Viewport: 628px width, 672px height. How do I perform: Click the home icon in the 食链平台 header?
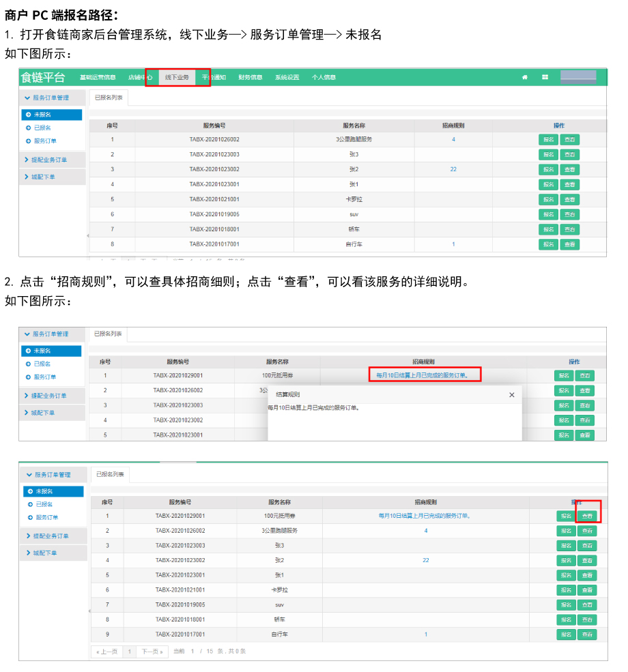pyautogui.click(x=525, y=77)
